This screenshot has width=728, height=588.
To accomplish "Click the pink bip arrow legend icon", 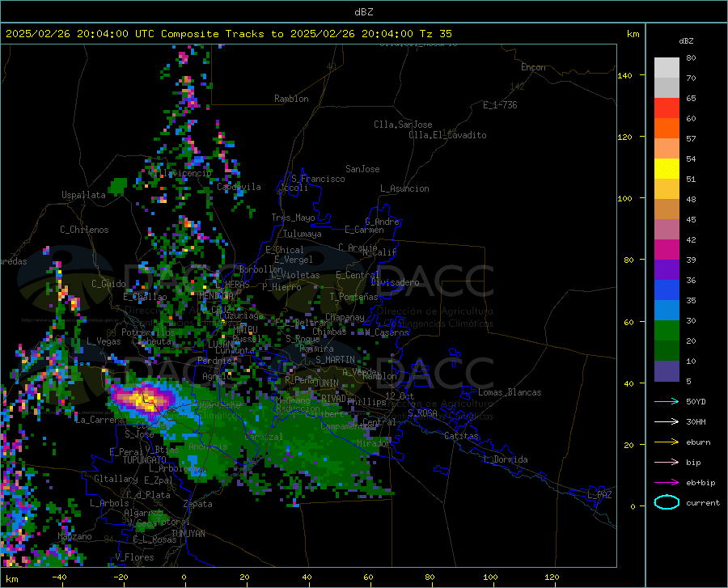I will click(x=667, y=463).
